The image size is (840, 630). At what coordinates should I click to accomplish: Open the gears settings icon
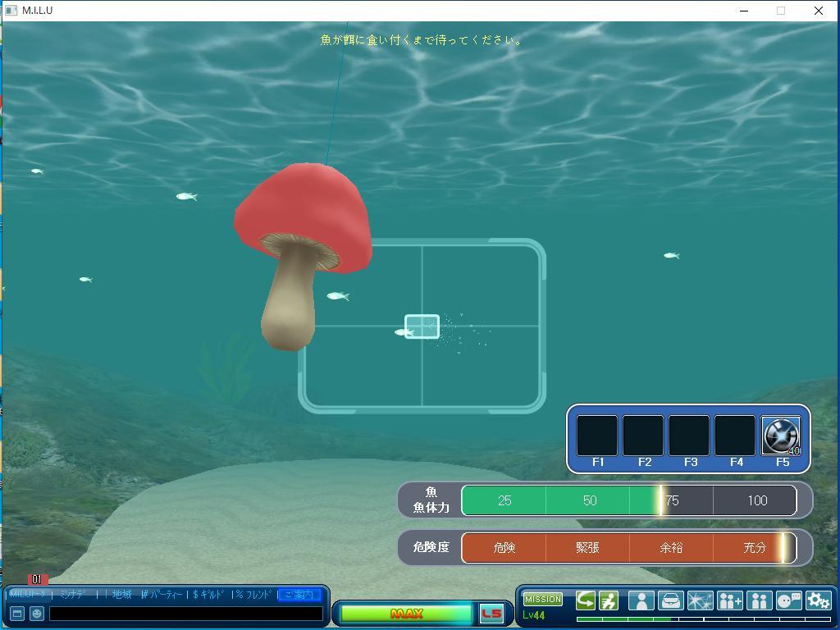point(818,600)
